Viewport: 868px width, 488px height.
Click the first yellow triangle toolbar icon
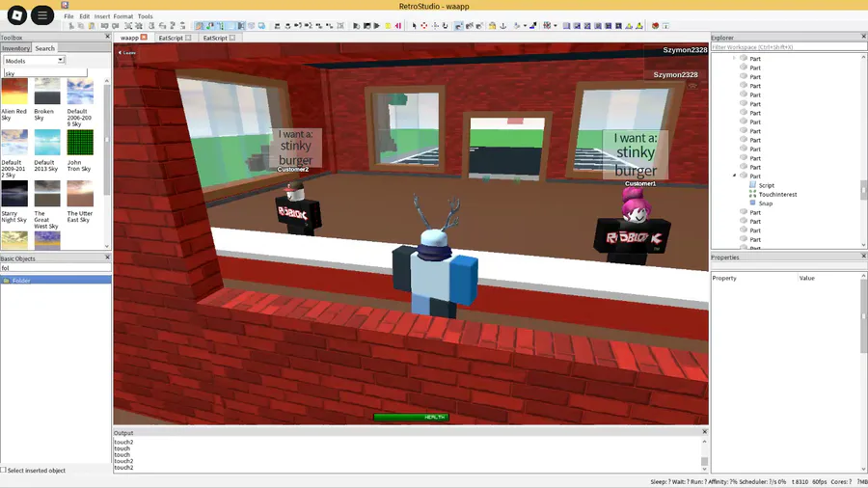[x=629, y=26]
